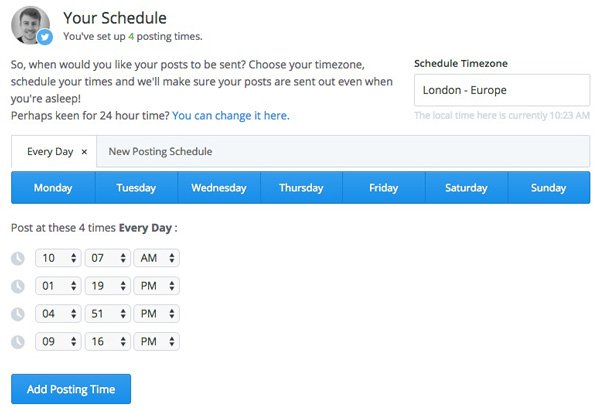Close the Every Day schedule tab with the ×
Screen dimensions: 600x413
(x=84, y=152)
